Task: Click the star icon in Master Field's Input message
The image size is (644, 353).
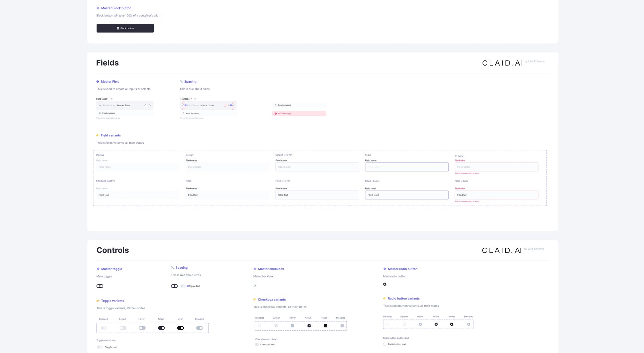Action: click(100, 113)
